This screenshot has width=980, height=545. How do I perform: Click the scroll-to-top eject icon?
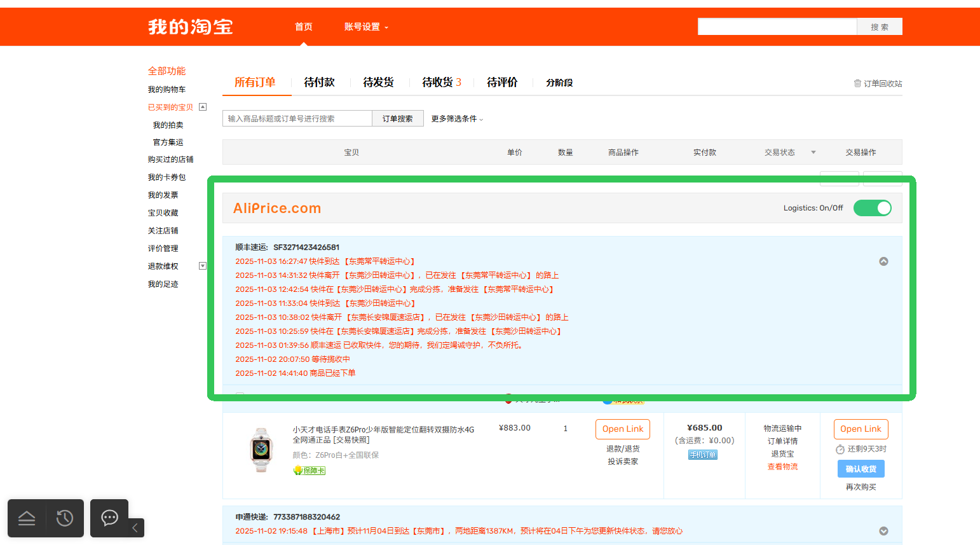[x=27, y=518]
